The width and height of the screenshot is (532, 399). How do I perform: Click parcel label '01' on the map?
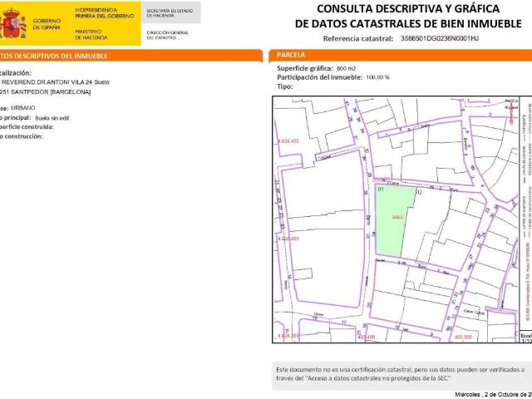coord(381,190)
